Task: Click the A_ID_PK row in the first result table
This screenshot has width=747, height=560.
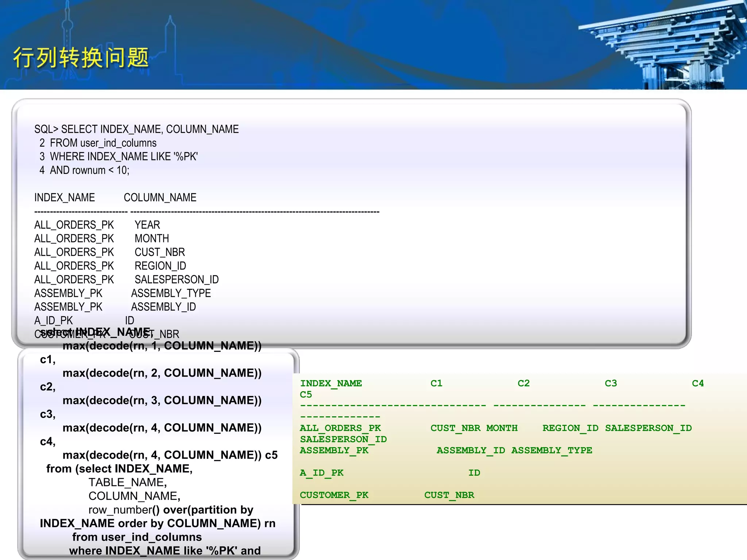Action: [84, 320]
